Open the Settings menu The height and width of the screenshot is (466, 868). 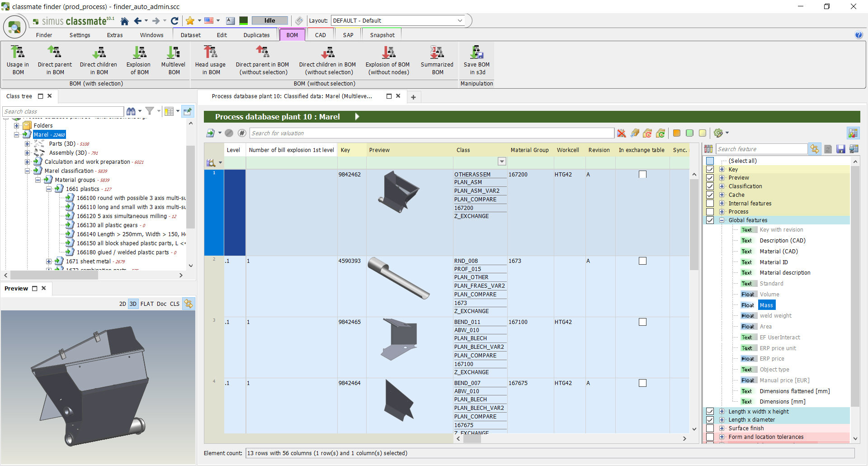coord(80,35)
